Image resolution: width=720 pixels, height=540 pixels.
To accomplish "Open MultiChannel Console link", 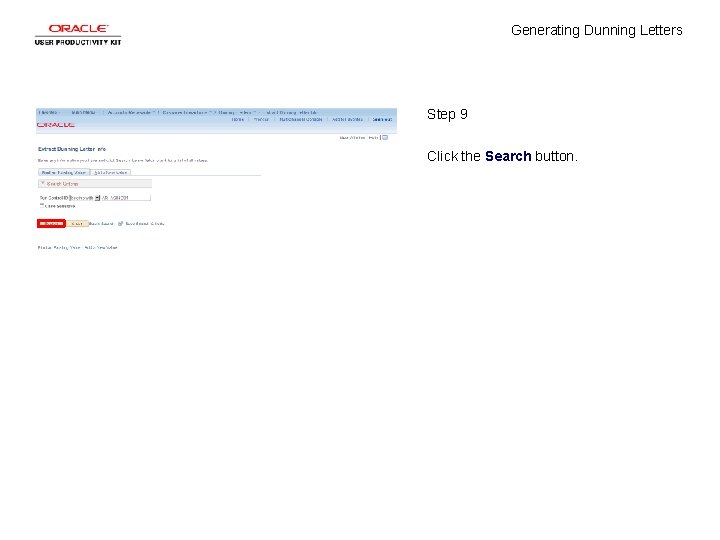I will tap(301, 119).
